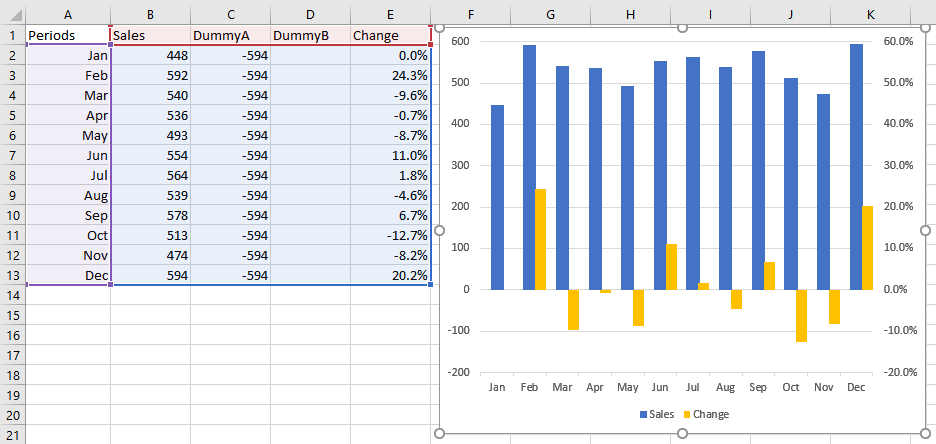The width and height of the screenshot is (936, 444).
Task: Click the blue range fill handle at E13
Action: [431, 285]
